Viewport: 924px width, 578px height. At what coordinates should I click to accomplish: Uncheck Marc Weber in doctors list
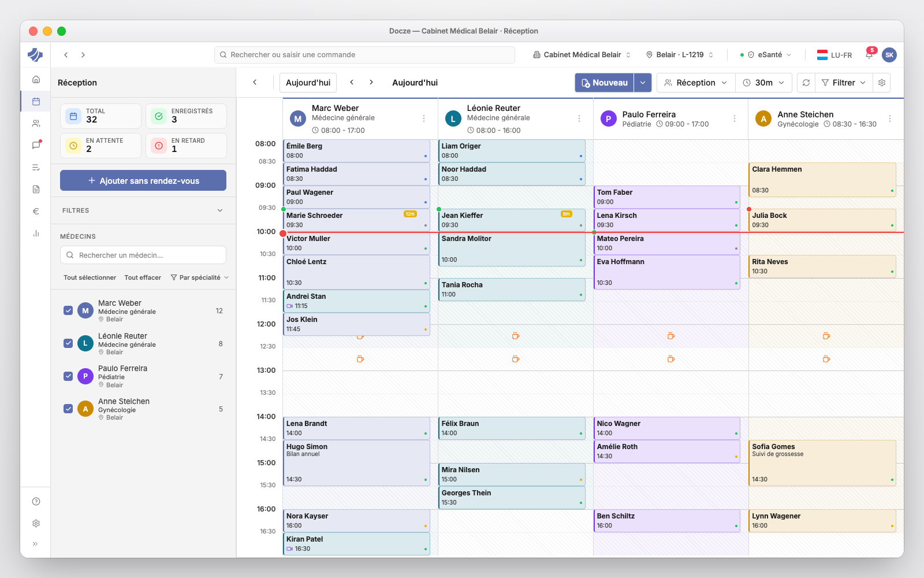pyautogui.click(x=68, y=310)
